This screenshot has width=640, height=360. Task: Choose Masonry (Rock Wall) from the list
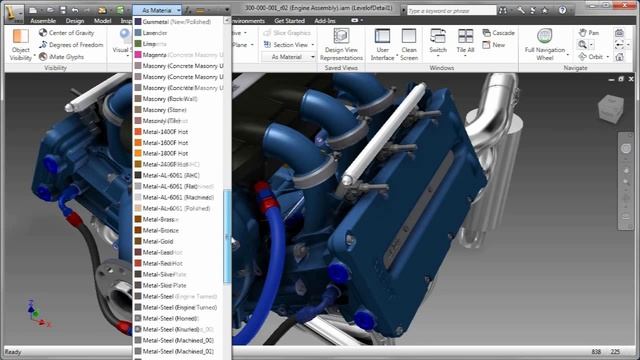[178, 98]
